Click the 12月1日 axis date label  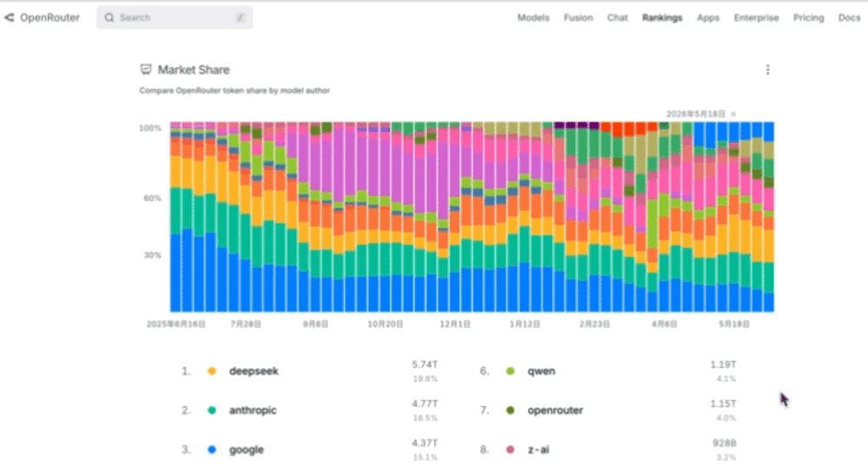point(455,325)
